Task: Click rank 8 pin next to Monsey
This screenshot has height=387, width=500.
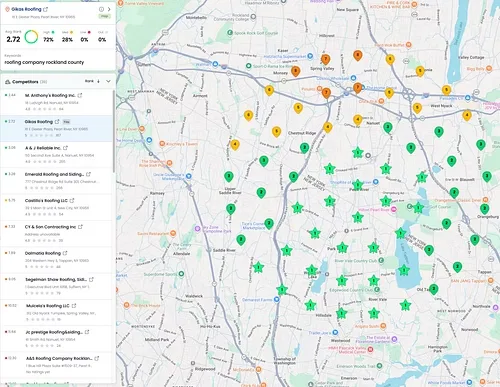Action: click(296, 71)
